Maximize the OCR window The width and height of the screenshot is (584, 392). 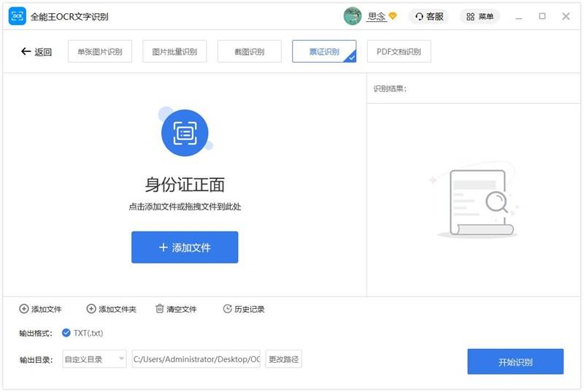[542, 16]
